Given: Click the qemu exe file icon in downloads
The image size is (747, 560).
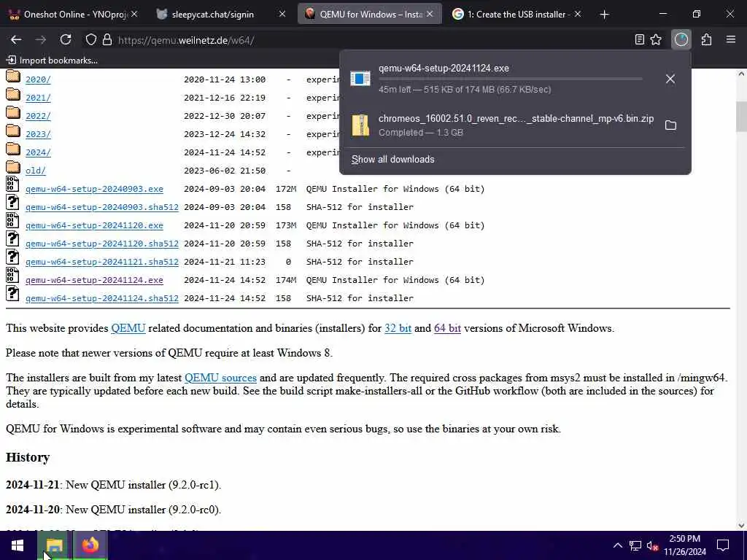Looking at the screenshot, I should pyautogui.click(x=360, y=79).
